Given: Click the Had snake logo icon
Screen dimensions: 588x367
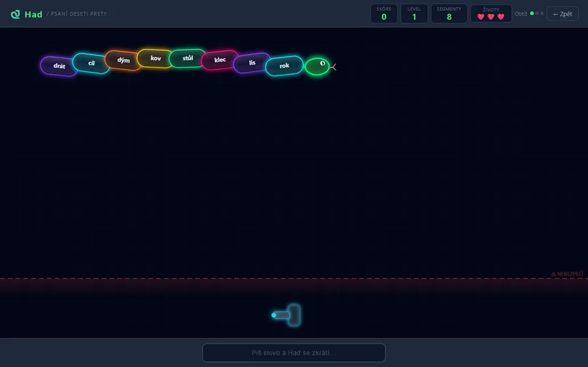Looking at the screenshot, I should pos(16,14).
